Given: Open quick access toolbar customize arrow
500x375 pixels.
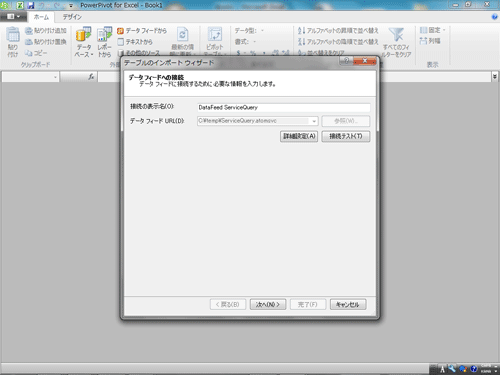Looking at the screenshot, I should pyautogui.click(x=71, y=5).
